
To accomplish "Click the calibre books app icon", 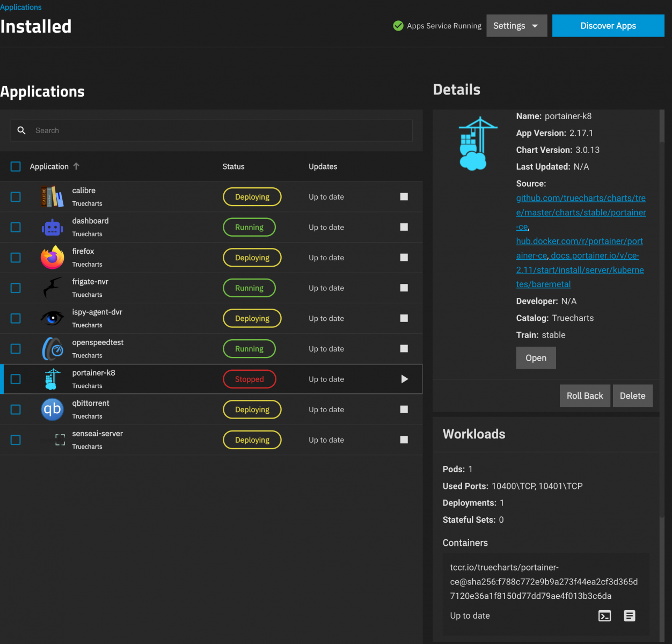I will click(x=53, y=197).
